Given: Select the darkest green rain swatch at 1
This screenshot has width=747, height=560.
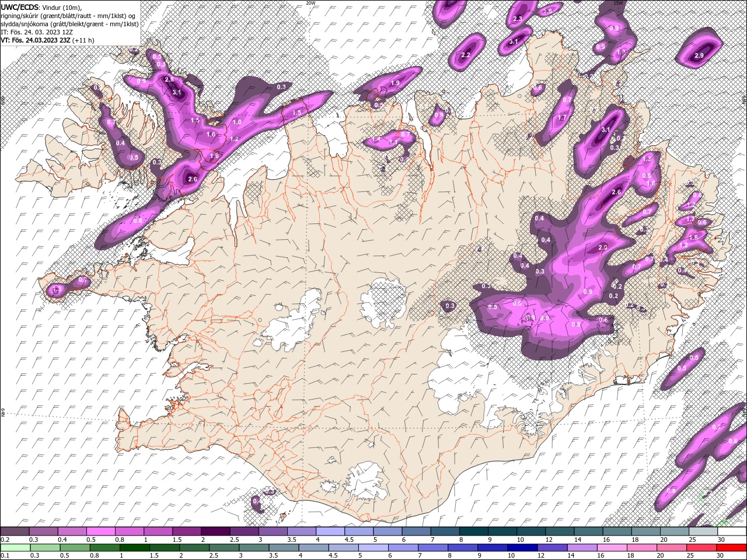Looking at the screenshot, I should tap(135, 548).
